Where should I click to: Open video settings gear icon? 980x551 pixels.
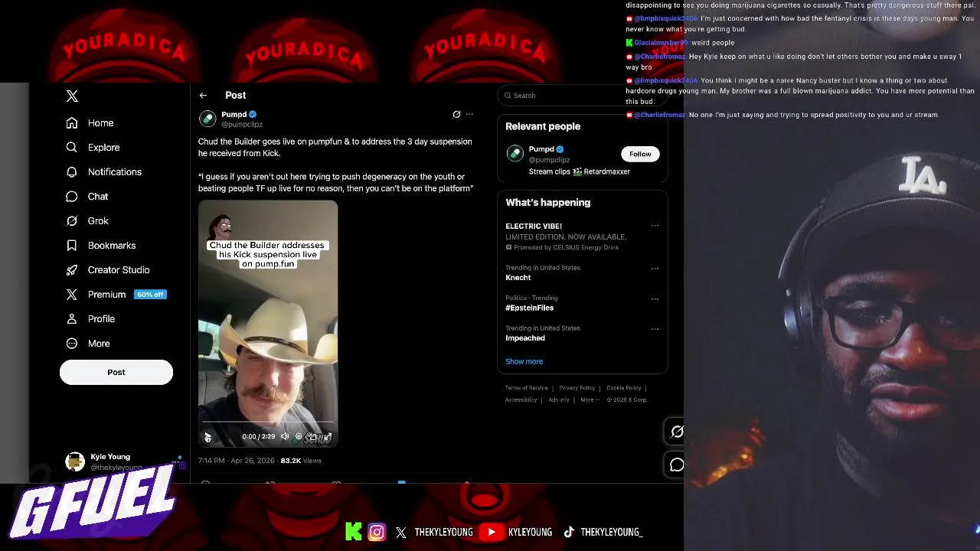click(x=299, y=436)
